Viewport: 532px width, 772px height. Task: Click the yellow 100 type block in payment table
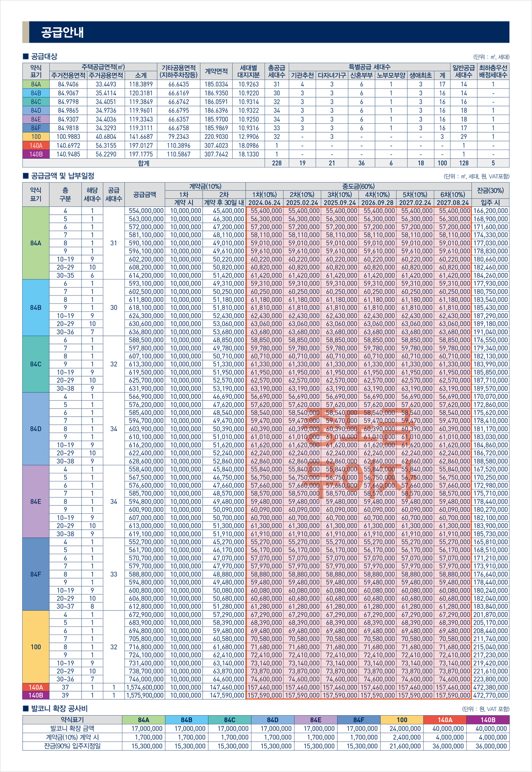pos(36,647)
